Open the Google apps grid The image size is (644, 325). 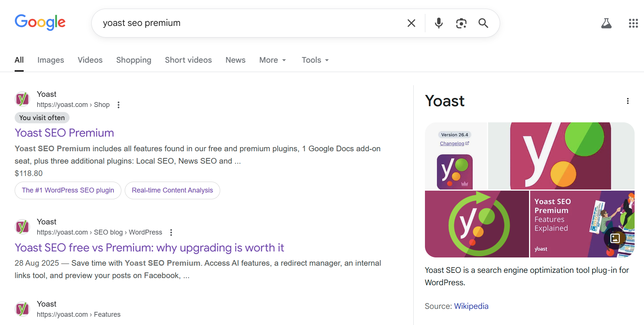pos(633,23)
